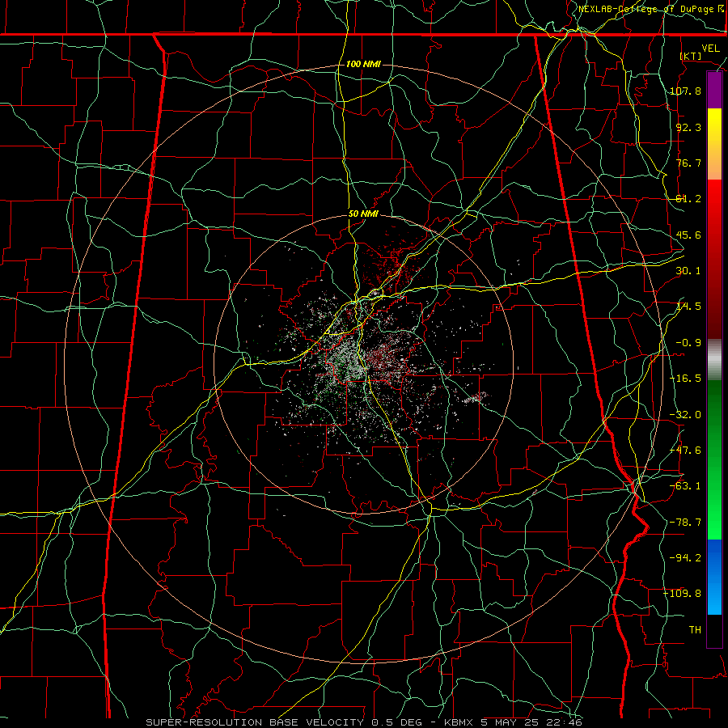Click the [KT] units label
Image resolution: width=728 pixels, height=728 pixels.
[x=691, y=56]
